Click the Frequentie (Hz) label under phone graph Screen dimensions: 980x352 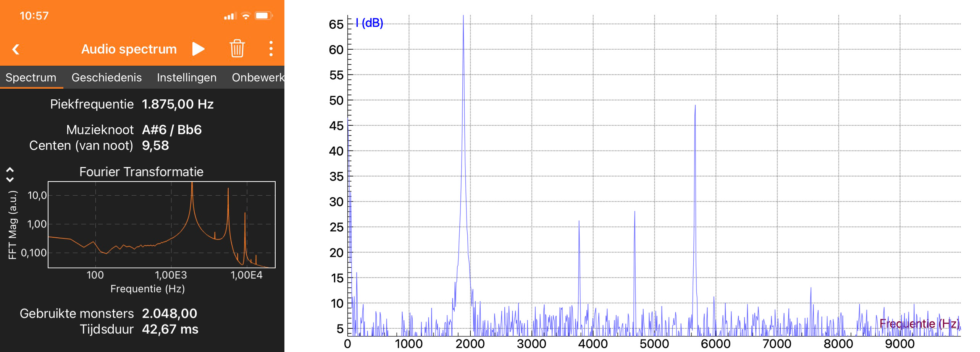[148, 289]
